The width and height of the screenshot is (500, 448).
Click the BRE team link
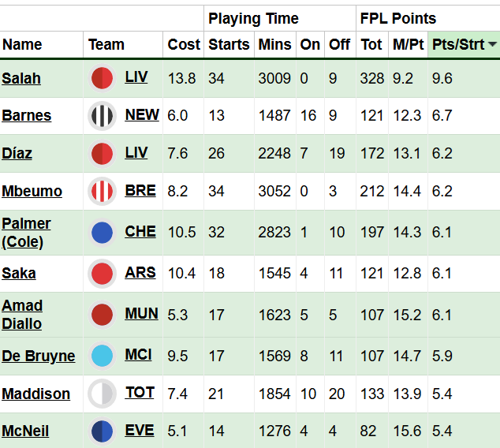(140, 191)
